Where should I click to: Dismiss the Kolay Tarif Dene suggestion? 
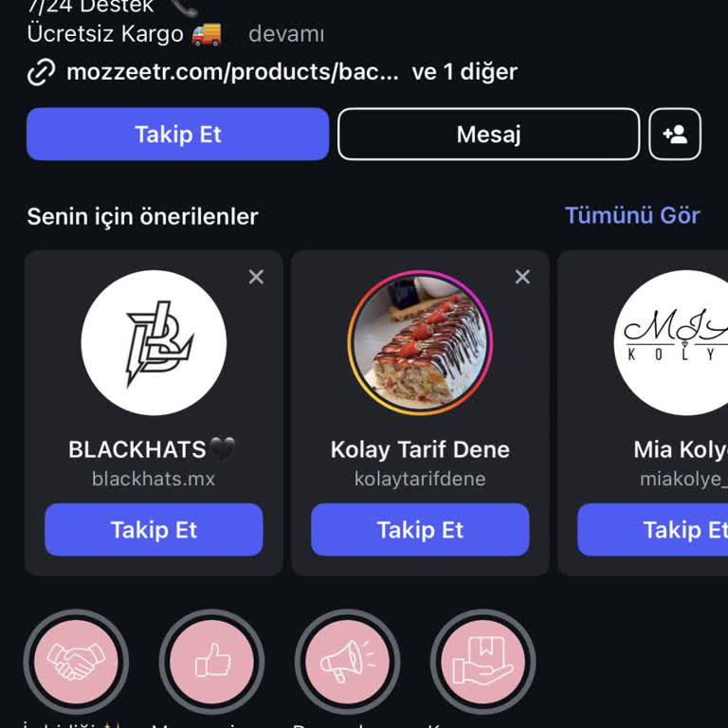click(522, 277)
